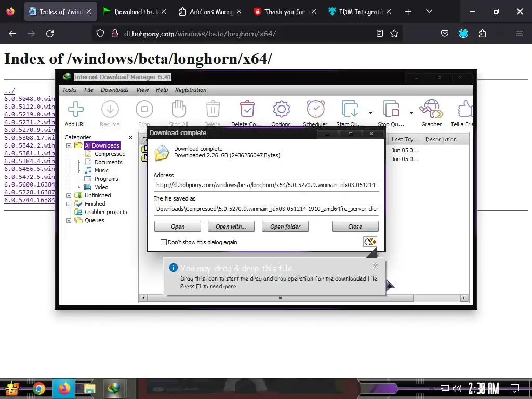Click the file saved as field

(267, 209)
